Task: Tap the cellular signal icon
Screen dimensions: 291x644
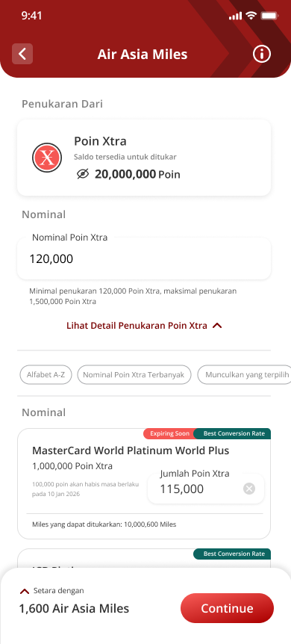Action: point(236,16)
